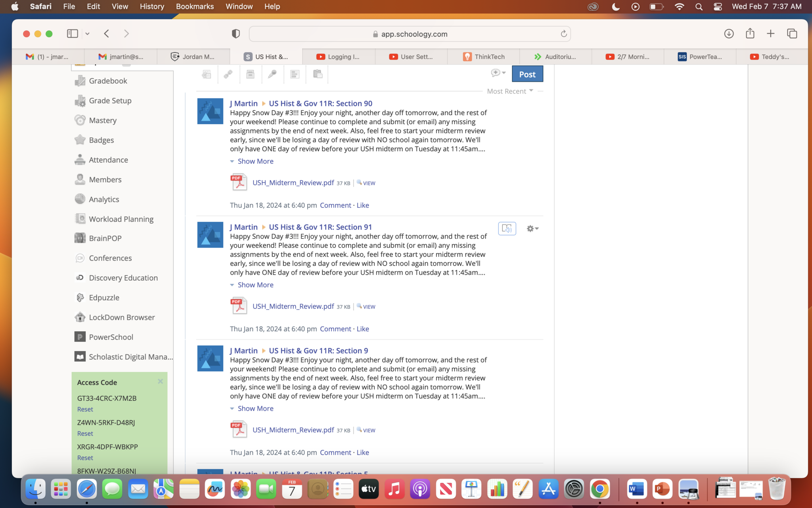Open Edpuzzle from the sidebar
This screenshot has width=812, height=508.
[104, 298]
